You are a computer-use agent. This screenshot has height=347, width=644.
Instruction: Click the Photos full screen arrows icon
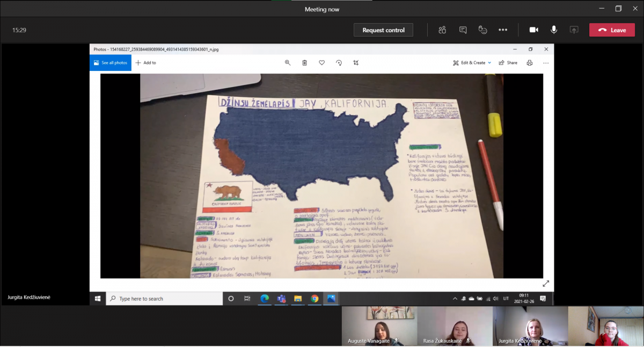pos(546,284)
